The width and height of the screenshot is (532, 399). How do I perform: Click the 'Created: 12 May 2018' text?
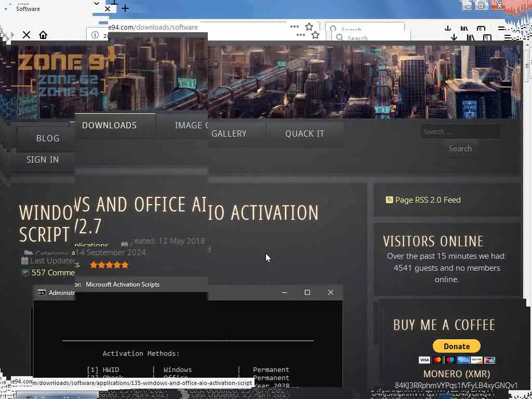(168, 241)
